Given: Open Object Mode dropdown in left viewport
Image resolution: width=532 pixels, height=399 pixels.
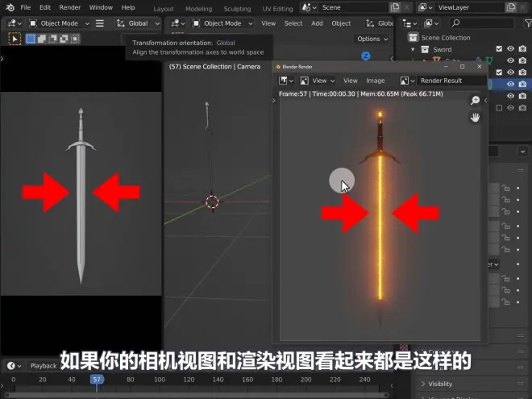Looking at the screenshot, I should point(59,23).
